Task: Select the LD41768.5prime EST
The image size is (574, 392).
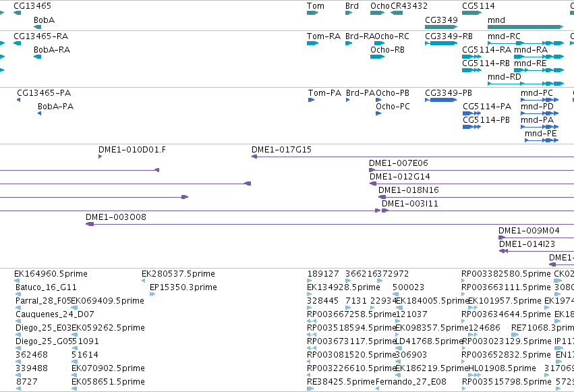Action: pos(399,348)
